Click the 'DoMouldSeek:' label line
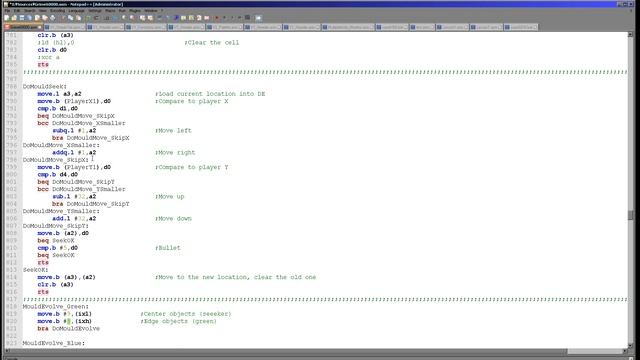 (44, 87)
